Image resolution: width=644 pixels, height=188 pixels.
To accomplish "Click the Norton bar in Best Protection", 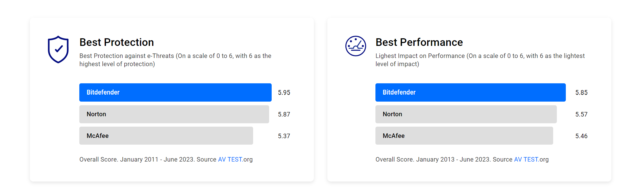I will [x=174, y=114].
